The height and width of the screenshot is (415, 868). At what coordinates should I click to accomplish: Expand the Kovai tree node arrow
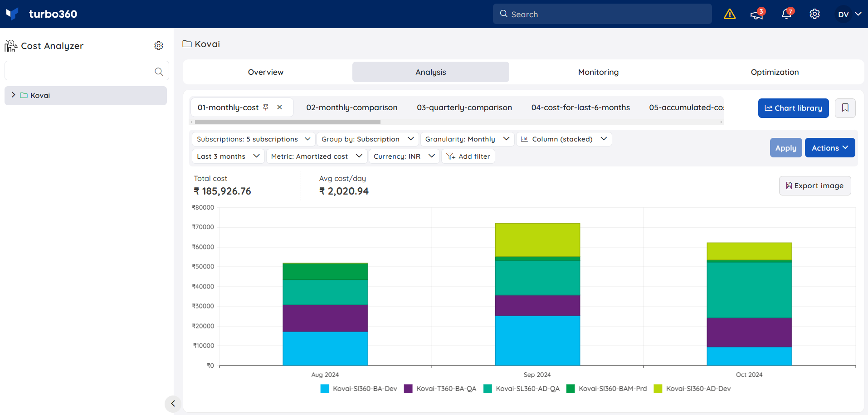[x=13, y=95]
